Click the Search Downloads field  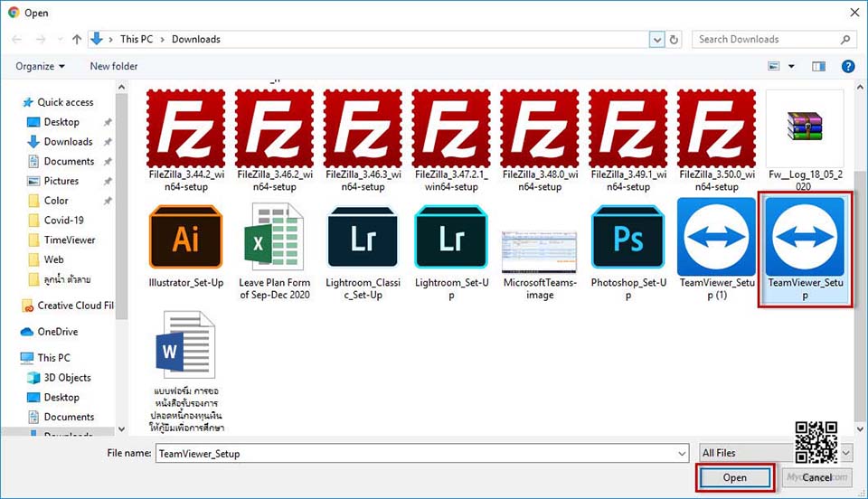click(773, 39)
